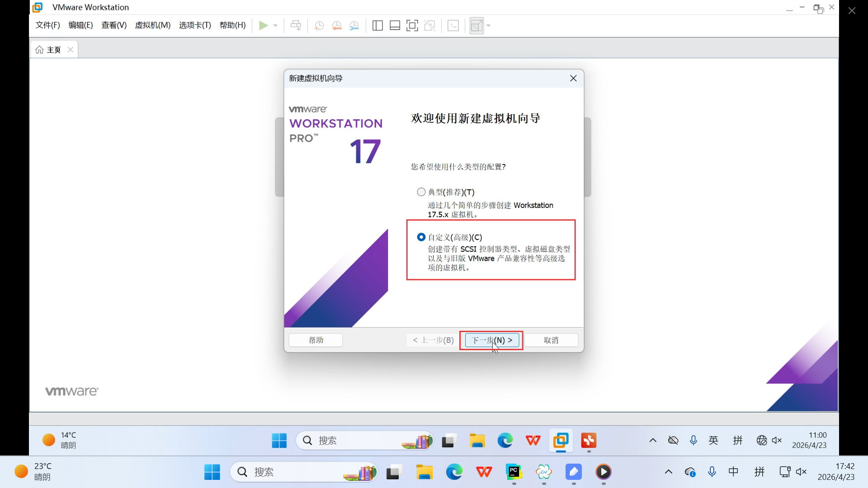
Task: Toggle the library sidebar panel icon
Action: coord(377,26)
